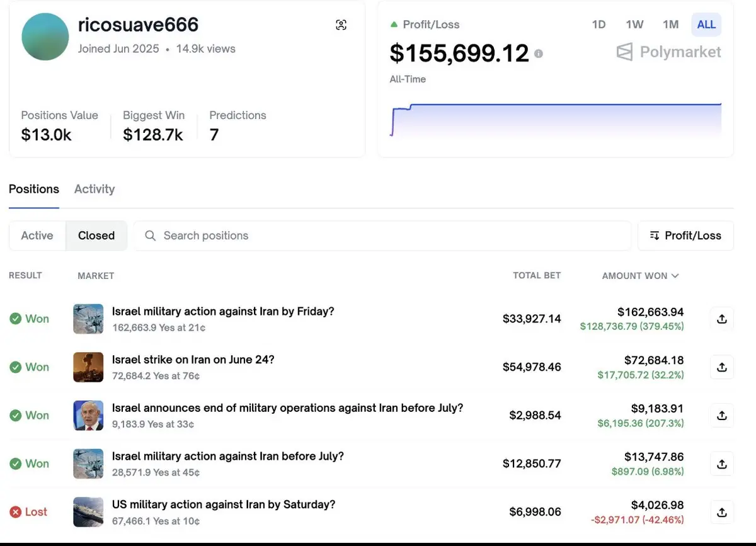Click the -$2,971.07 (-42.46%) loss value

(637, 520)
